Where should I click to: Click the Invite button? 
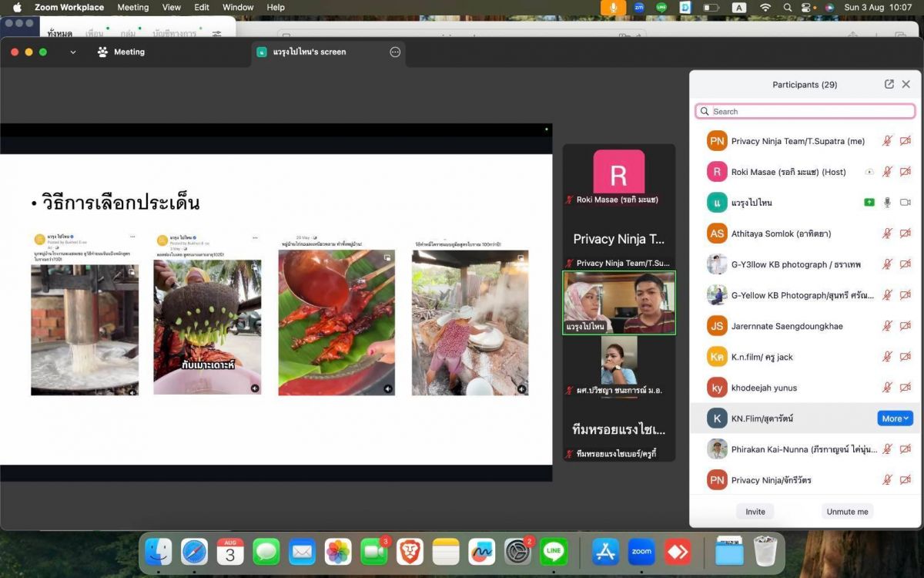click(x=755, y=512)
